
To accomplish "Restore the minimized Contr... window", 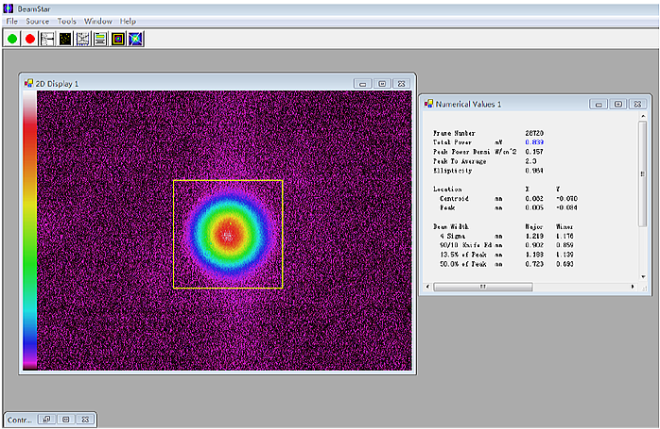I will (46, 418).
